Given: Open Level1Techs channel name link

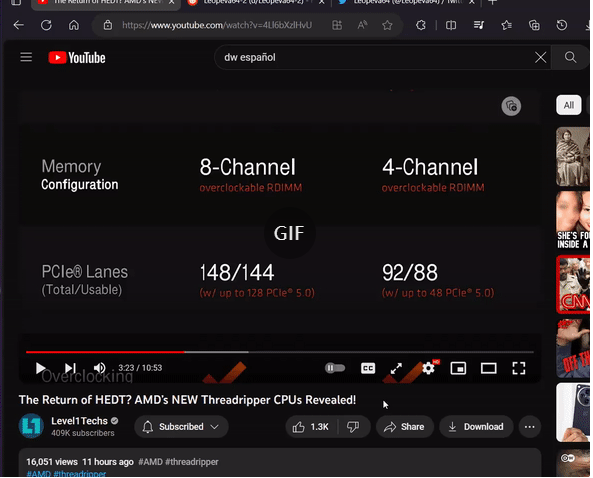Looking at the screenshot, I should click(x=79, y=421).
